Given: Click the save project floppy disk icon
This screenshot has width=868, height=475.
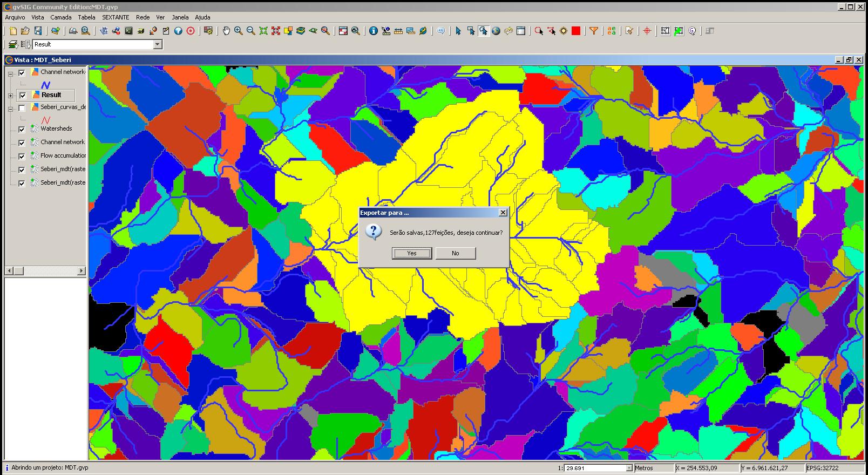Looking at the screenshot, I should tap(38, 31).
